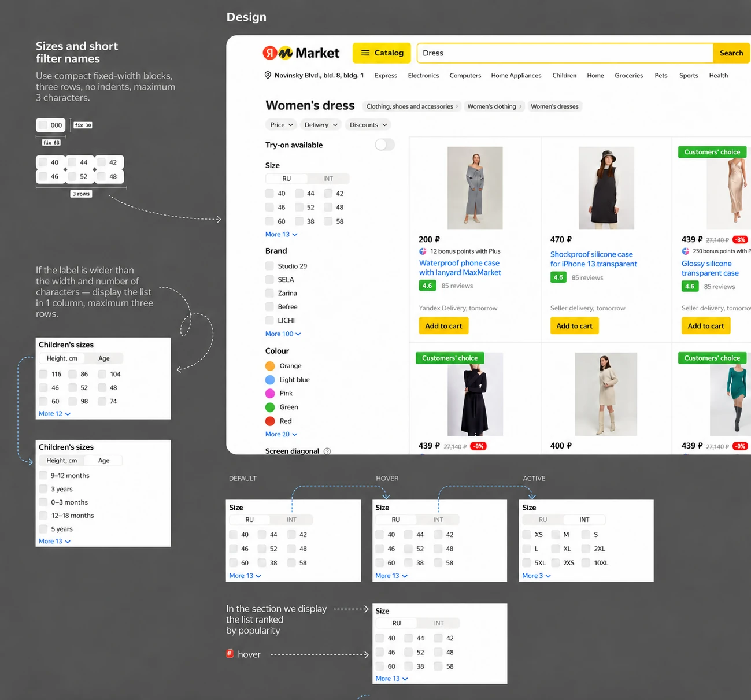Toggle the Try-on available switch
The image size is (751, 700).
coord(384,145)
